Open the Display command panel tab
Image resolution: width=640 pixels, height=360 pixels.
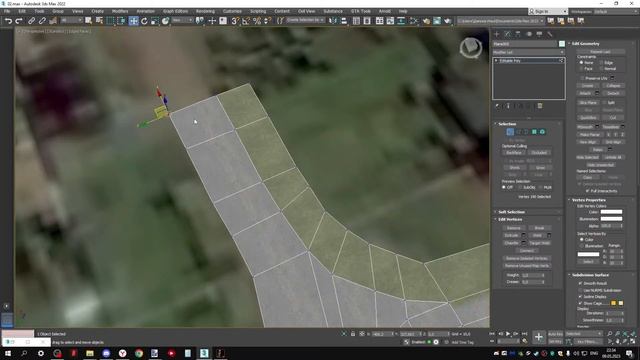pos(539,34)
